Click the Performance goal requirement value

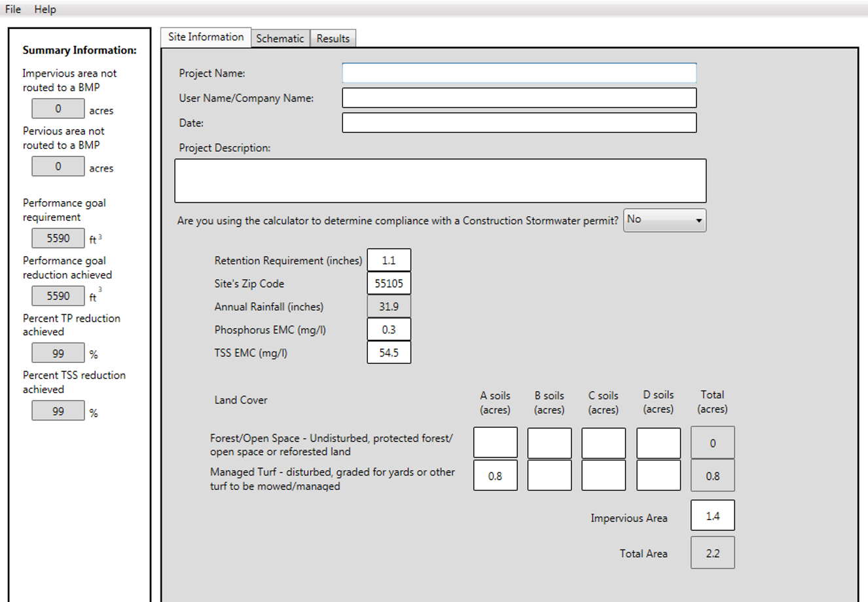[58, 238]
